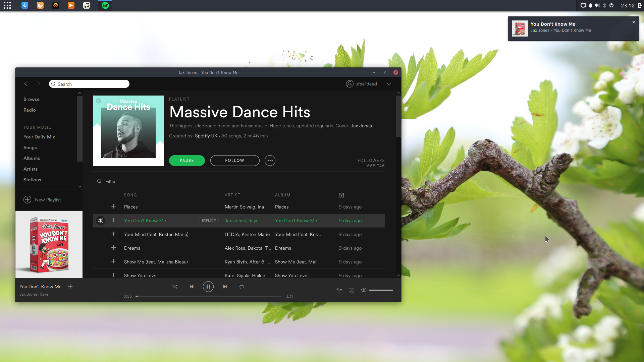
Task: Click the Search field
Action: pyautogui.click(x=89, y=84)
